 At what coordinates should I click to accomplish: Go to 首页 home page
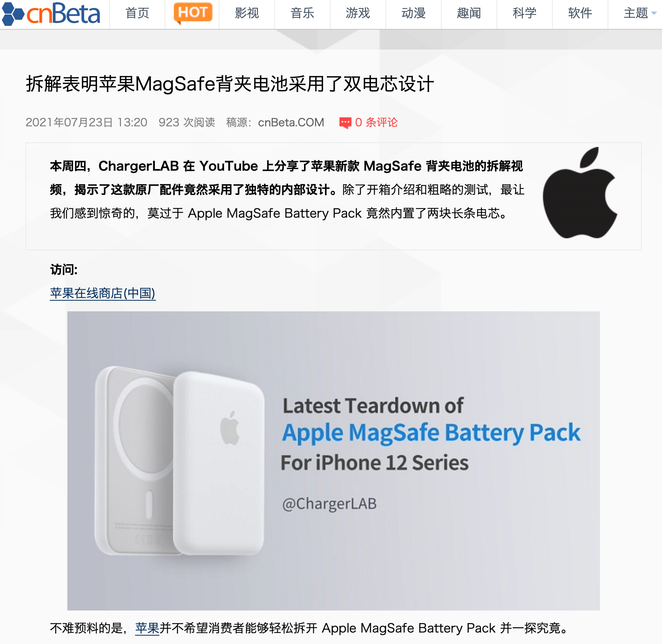[137, 13]
